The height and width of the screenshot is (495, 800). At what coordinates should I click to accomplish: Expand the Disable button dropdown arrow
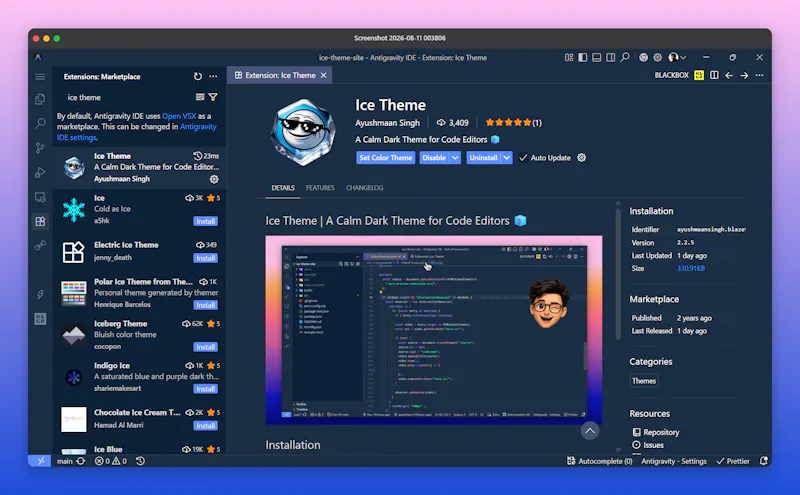[455, 158]
